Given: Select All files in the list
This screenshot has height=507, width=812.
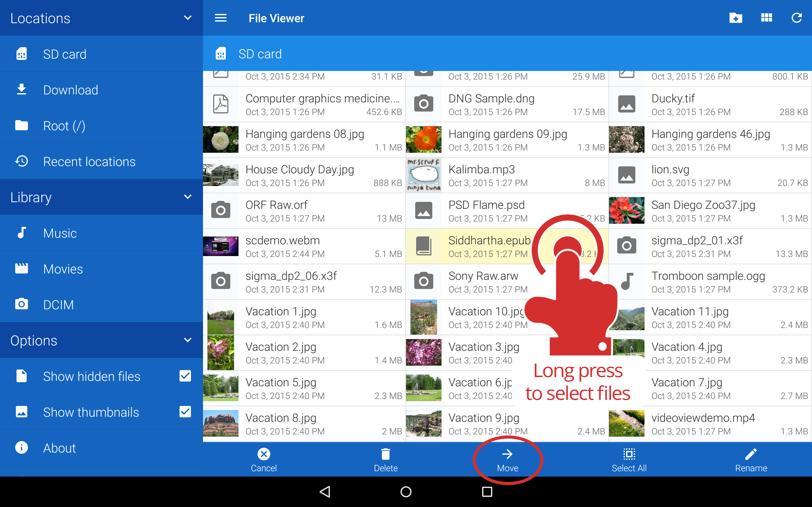Looking at the screenshot, I should 629,459.
